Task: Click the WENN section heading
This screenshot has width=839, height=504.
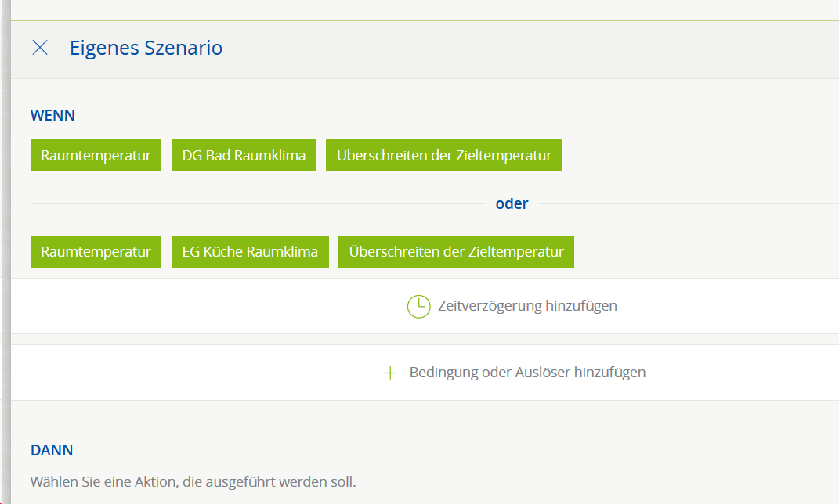Action: (x=52, y=115)
